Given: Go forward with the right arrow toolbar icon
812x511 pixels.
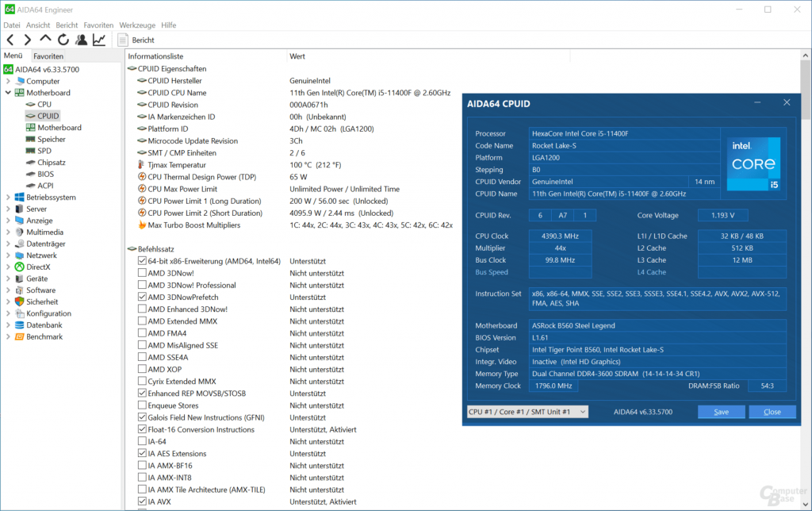Looking at the screenshot, I should 28,40.
